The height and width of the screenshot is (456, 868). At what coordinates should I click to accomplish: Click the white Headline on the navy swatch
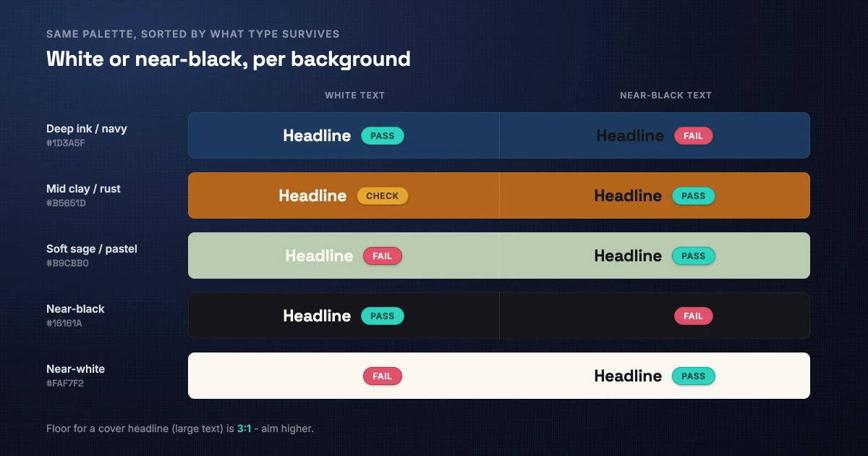tap(317, 135)
